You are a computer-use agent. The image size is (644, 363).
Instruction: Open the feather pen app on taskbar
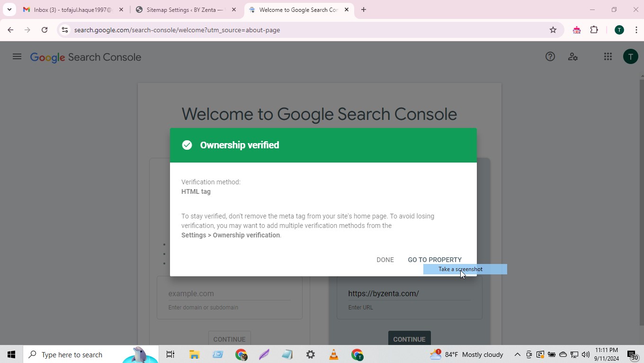click(264, 354)
